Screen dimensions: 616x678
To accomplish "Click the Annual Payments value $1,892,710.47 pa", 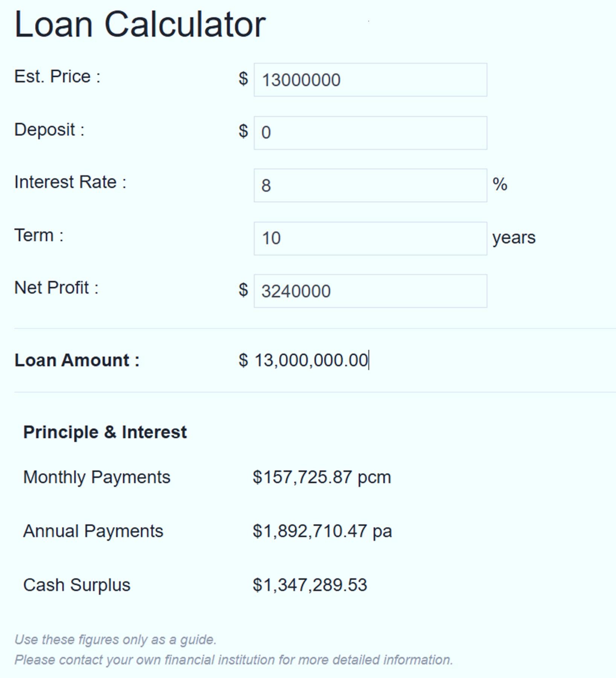I will 322,531.
